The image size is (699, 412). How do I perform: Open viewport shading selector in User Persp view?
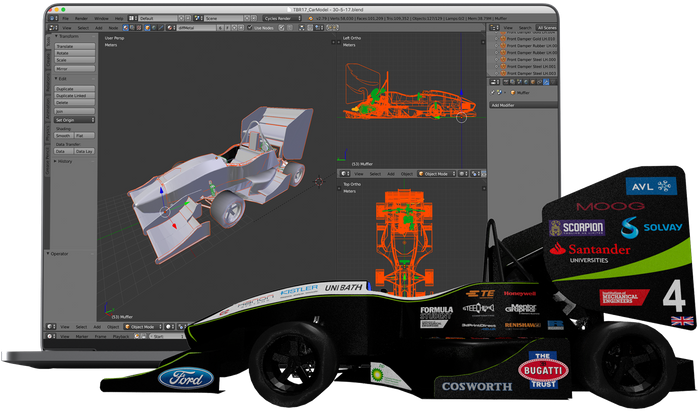pyautogui.click(x=170, y=327)
